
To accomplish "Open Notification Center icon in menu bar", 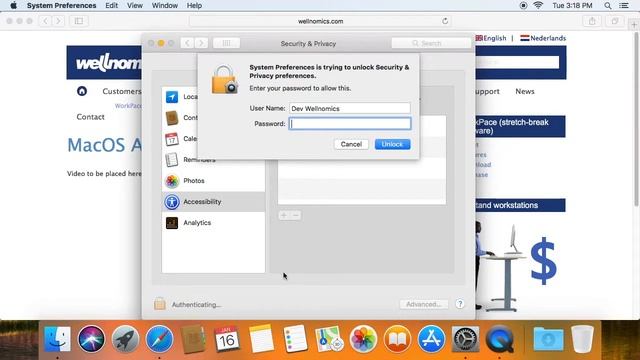I will coord(624,5).
